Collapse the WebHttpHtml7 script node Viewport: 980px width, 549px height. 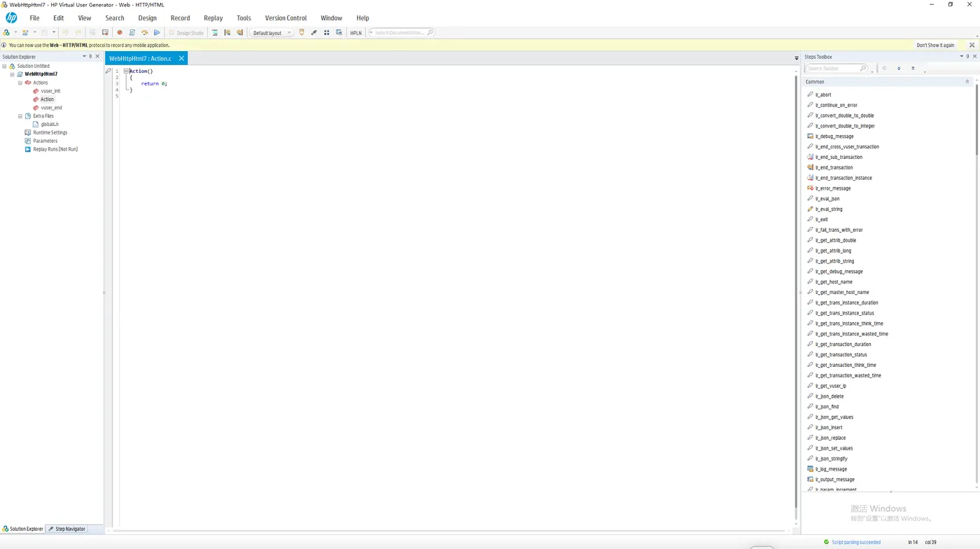coord(12,74)
